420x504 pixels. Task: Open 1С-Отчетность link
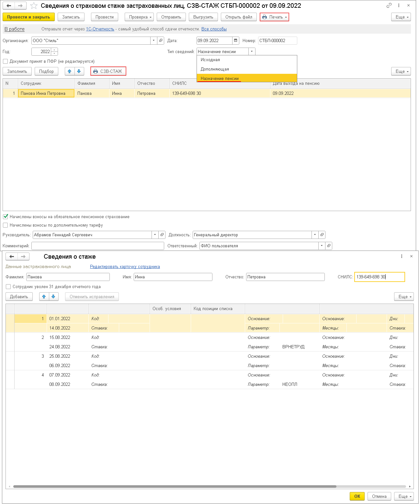[x=100, y=29]
